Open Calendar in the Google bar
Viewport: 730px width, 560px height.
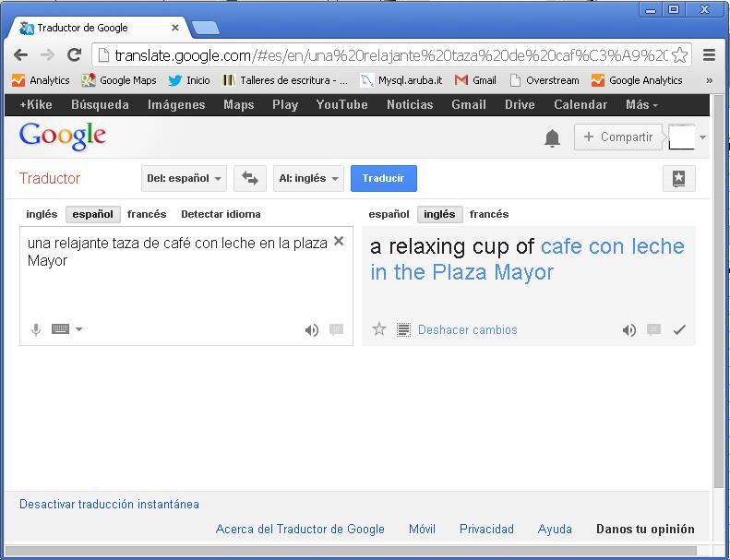coord(580,105)
